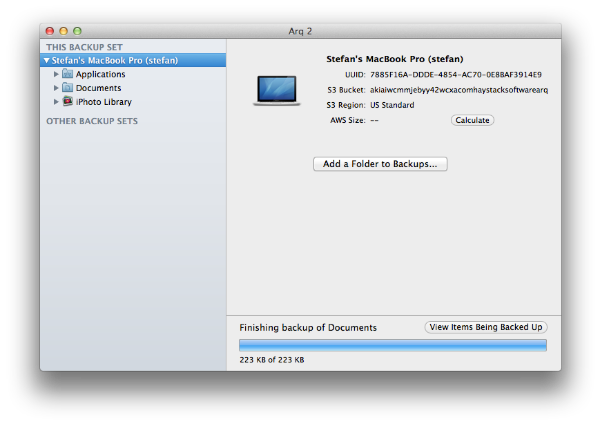Expand the Documents folder disclosure triangle
This screenshot has width=600, height=426.
tap(56, 88)
